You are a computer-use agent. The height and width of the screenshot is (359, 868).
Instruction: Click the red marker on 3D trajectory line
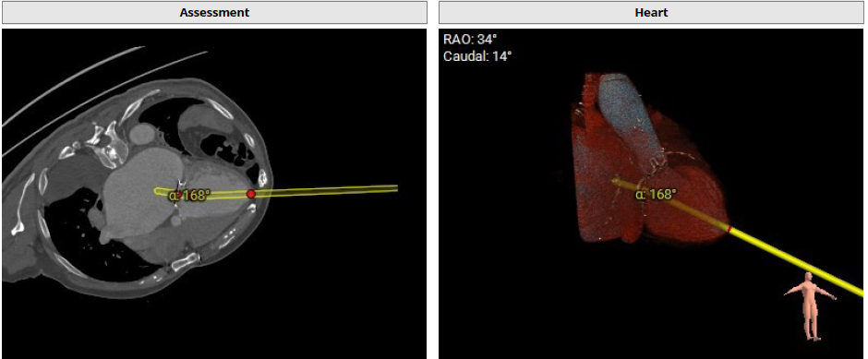(729, 229)
